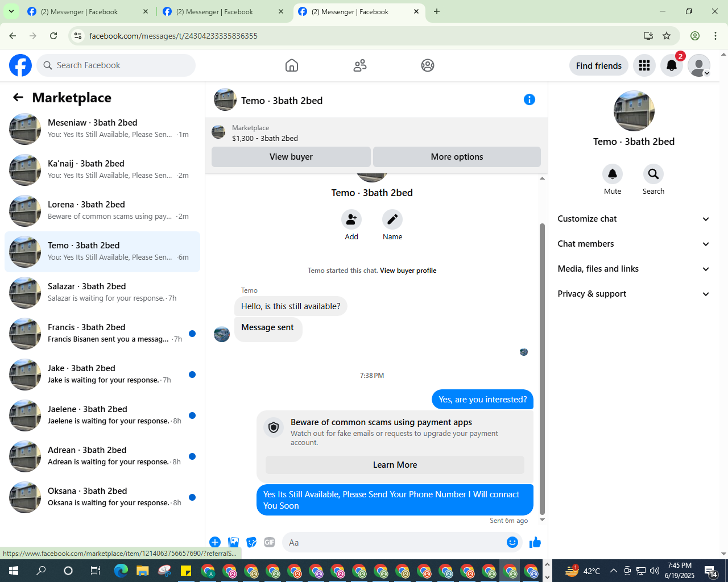Image resolution: width=728 pixels, height=582 pixels.
Task: Bookmark this page with the star
Action: coord(667,36)
